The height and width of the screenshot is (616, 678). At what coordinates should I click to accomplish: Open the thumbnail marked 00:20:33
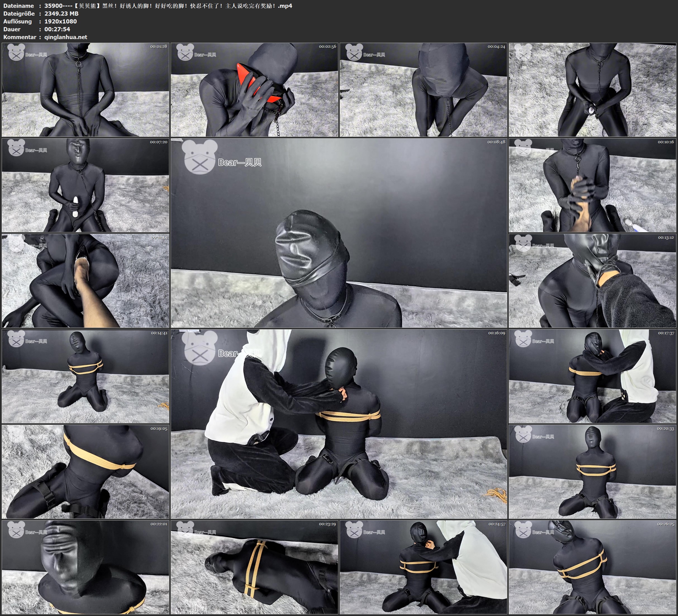coord(592,472)
